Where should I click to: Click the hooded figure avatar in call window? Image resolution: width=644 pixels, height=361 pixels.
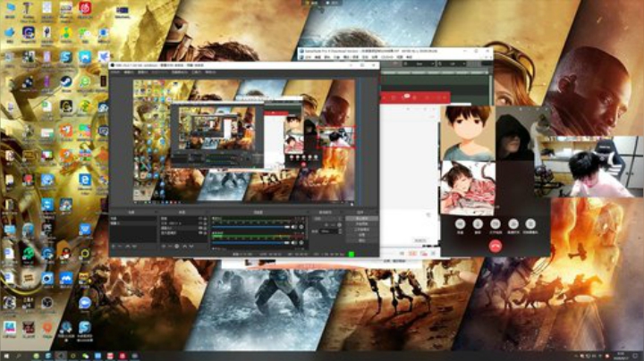click(x=515, y=134)
